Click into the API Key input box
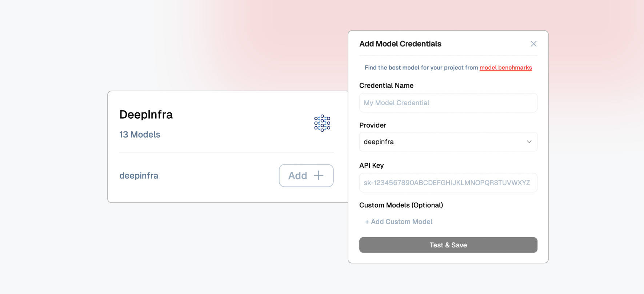Viewport: 644px width, 294px height. [448, 183]
